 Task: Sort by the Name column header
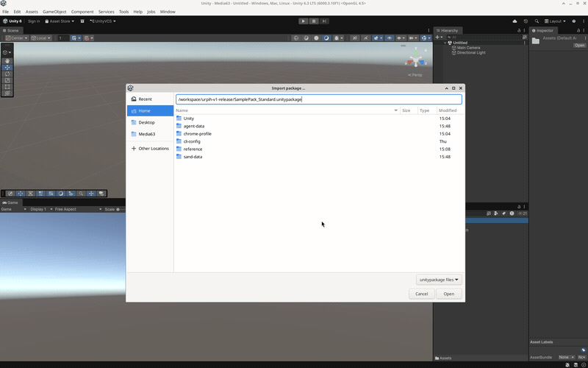coord(287,110)
